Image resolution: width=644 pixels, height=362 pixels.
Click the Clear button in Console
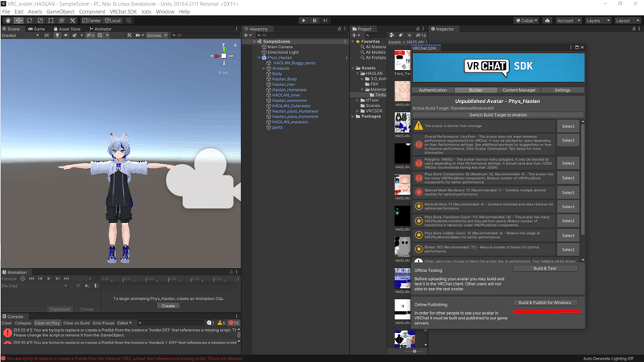7,323
